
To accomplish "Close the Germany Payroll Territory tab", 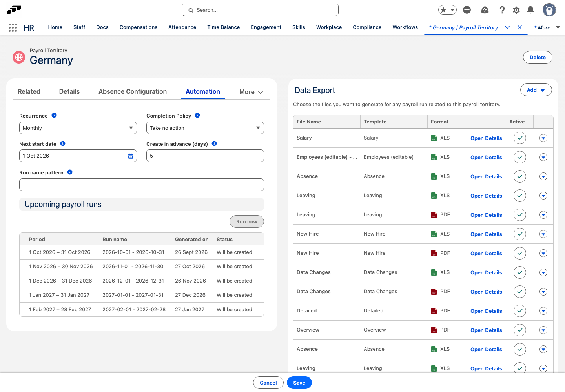I will point(520,27).
